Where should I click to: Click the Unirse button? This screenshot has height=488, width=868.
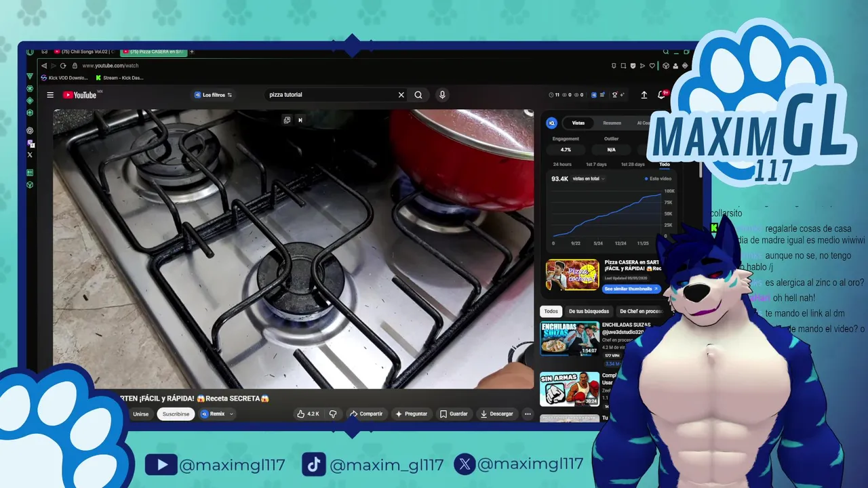click(140, 413)
